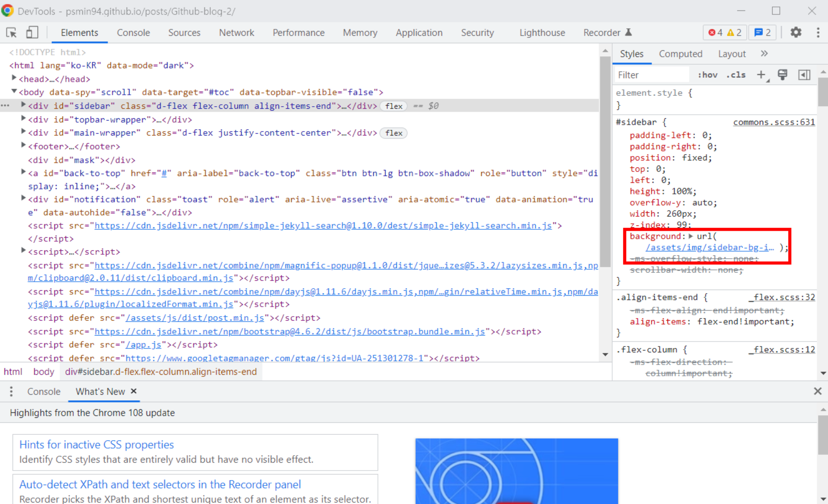Show more Styles pane tabs chevron

click(764, 53)
